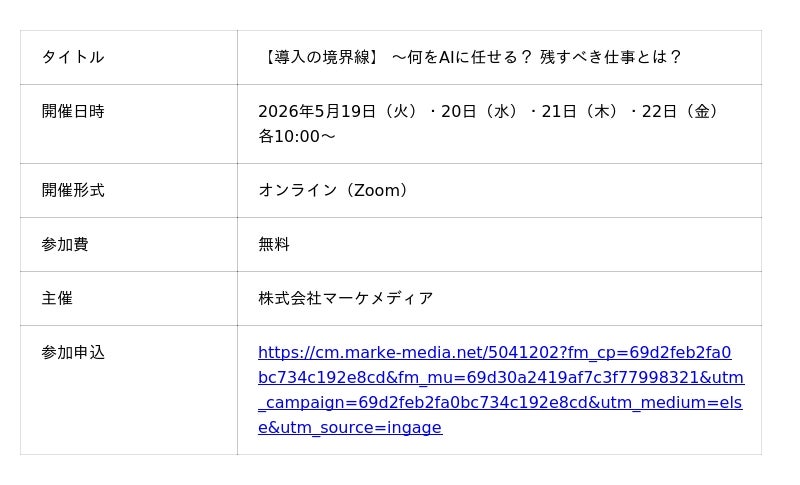
Task: Select the 開催形式 label cell
Action: [x=72, y=190]
